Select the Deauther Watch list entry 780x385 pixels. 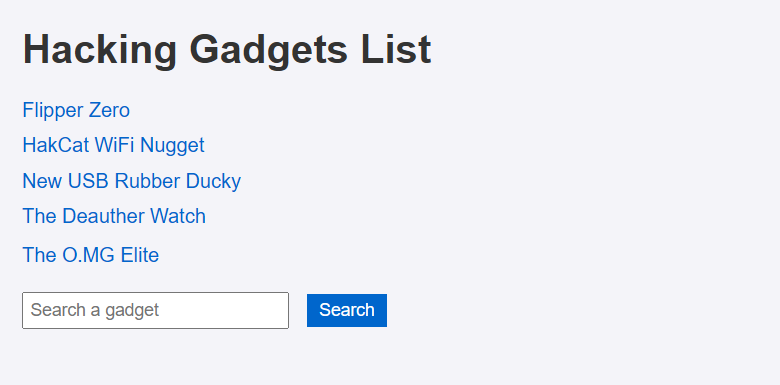coord(114,216)
